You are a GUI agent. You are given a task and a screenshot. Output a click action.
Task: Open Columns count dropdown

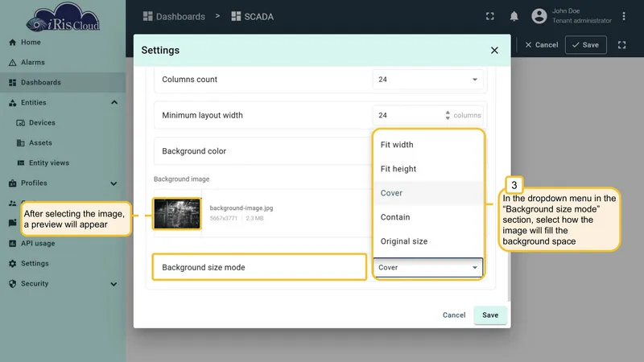click(x=427, y=79)
